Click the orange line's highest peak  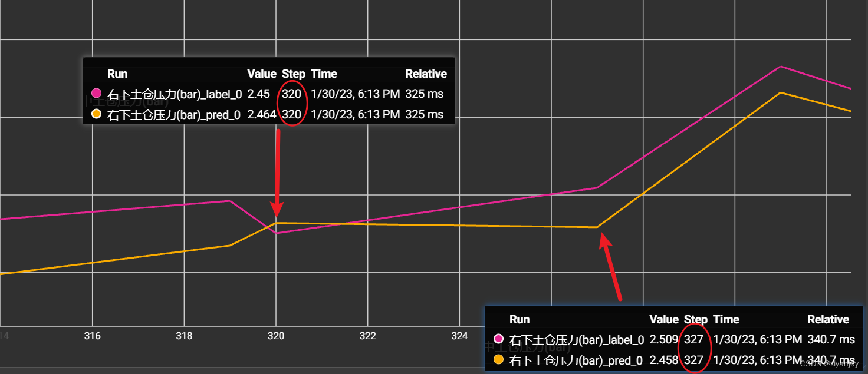coord(781,93)
